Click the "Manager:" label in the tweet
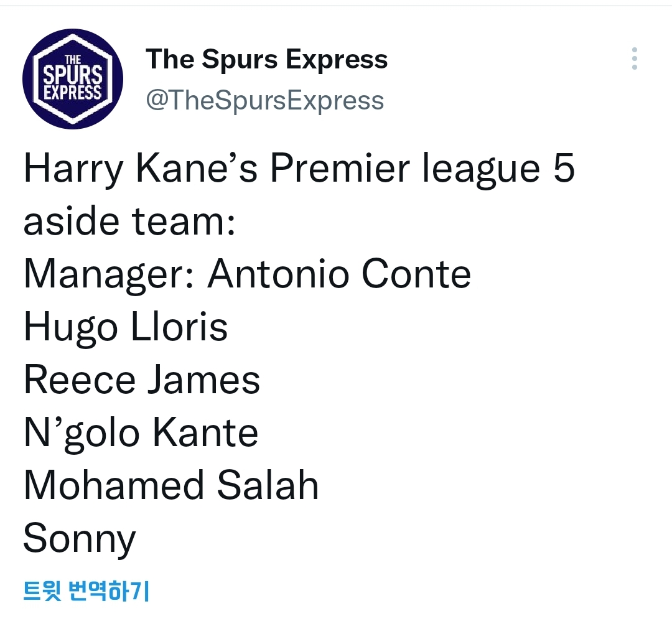672x634 pixels. point(108,274)
